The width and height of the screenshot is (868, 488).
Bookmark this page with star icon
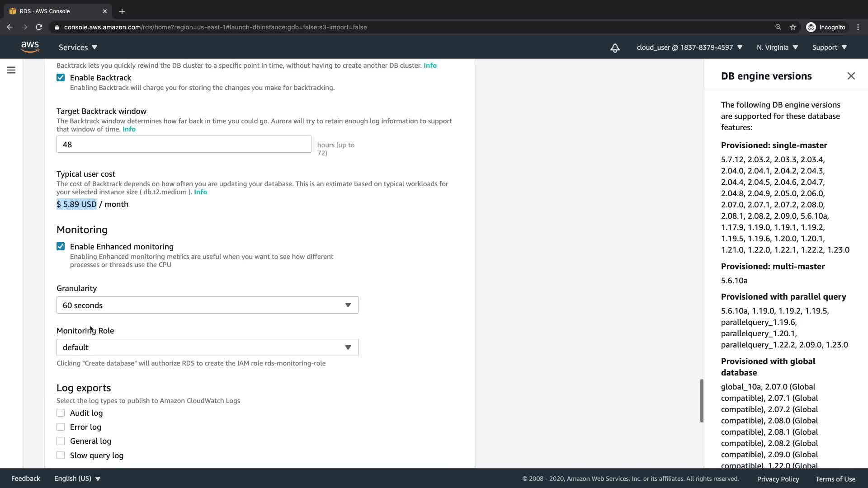(x=793, y=27)
